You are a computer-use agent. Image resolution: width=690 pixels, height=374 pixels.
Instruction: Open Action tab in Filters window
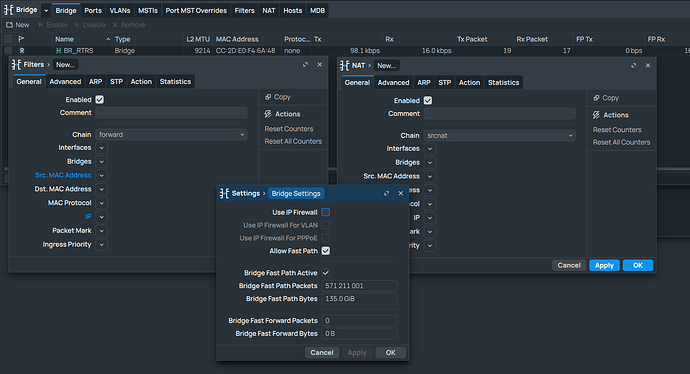(x=141, y=82)
